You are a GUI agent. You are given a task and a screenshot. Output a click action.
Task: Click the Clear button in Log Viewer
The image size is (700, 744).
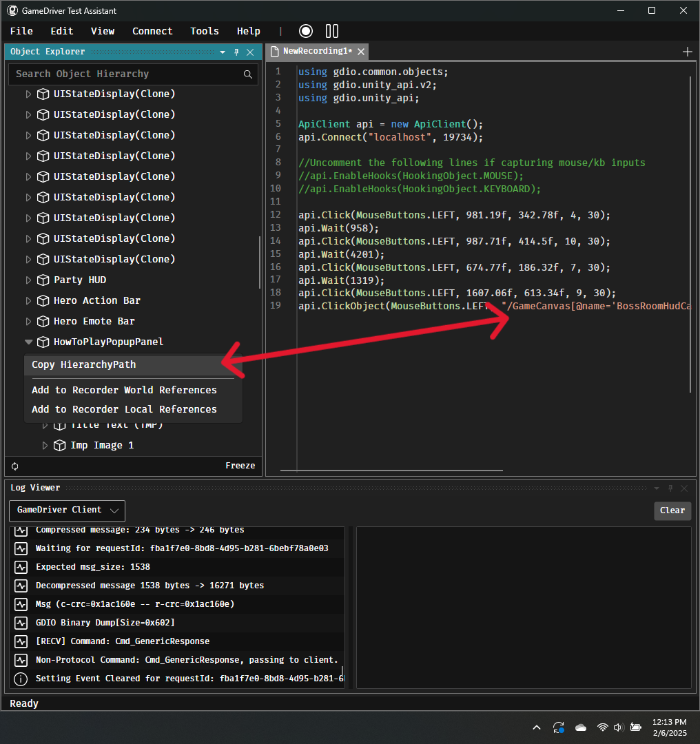tap(672, 510)
